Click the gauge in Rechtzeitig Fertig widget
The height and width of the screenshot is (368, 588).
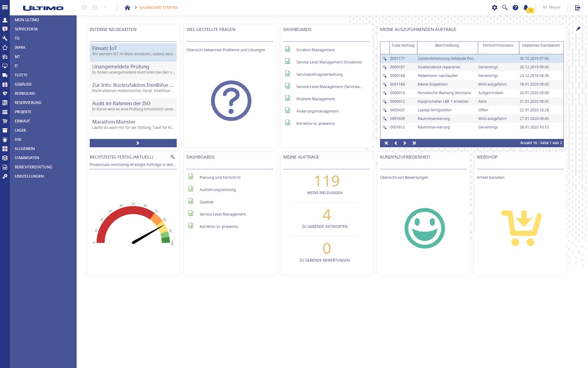pos(133,224)
